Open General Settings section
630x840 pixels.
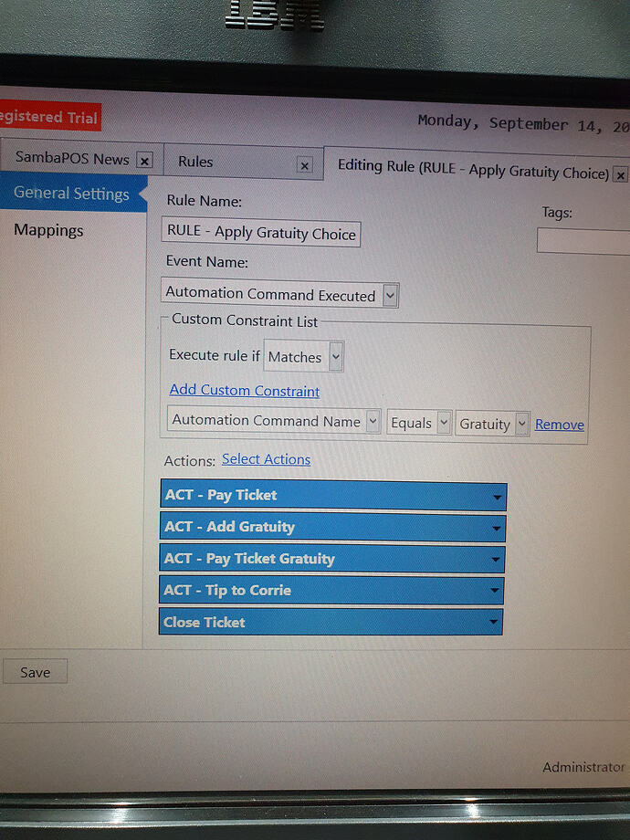72,194
